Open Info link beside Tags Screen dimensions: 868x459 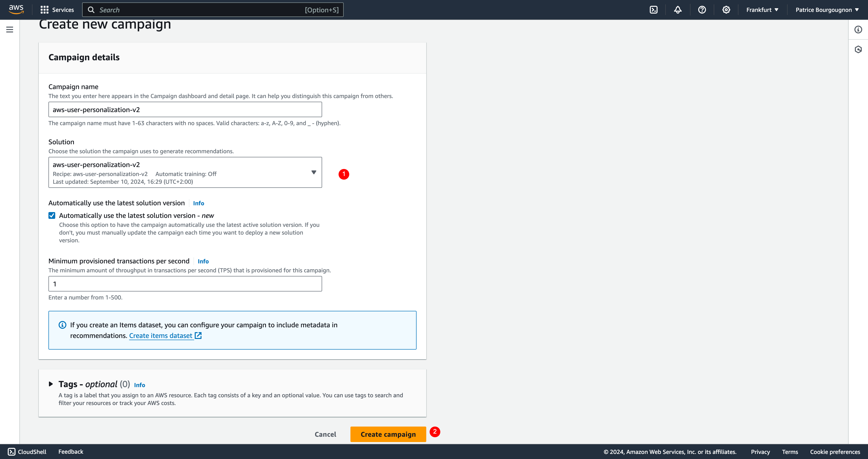pyautogui.click(x=139, y=385)
